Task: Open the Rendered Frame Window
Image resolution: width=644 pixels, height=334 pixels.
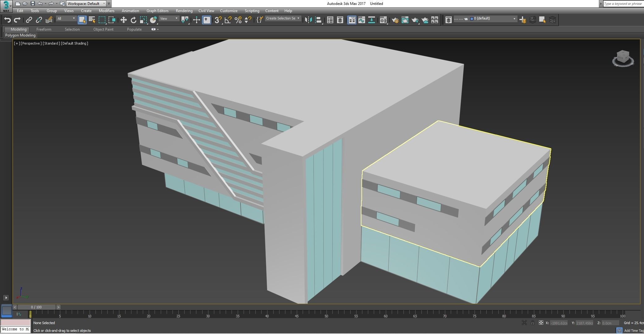Action: (405, 20)
